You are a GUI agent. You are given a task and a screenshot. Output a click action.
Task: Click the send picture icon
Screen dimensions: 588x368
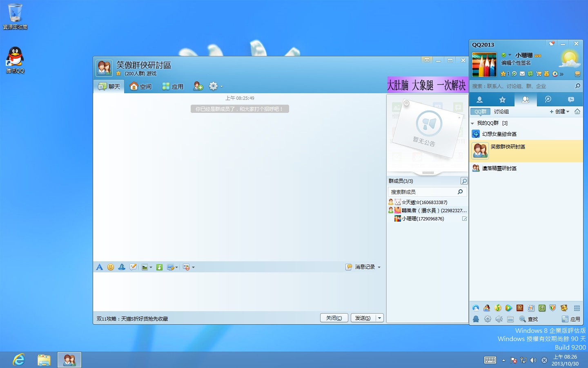pyautogui.click(x=145, y=267)
